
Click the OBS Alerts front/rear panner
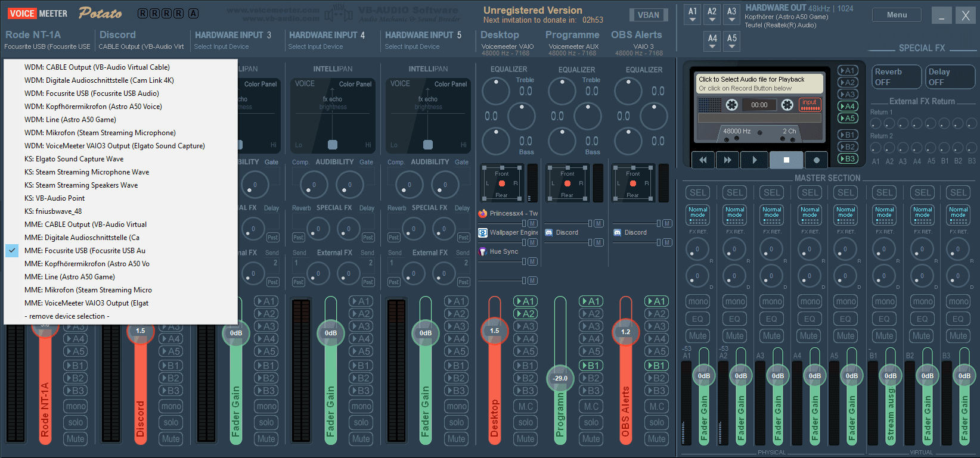[633, 183]
